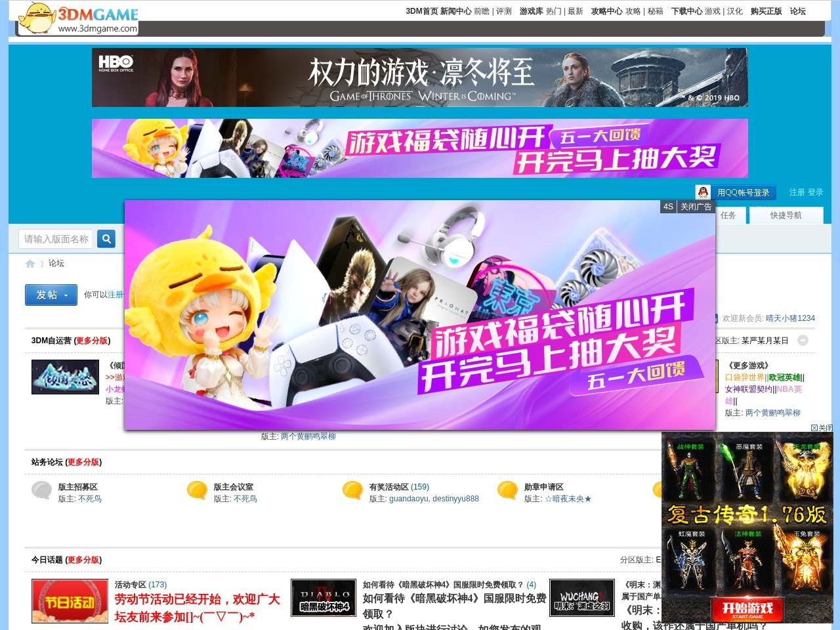Click the Diablo 暗黑破坏神4 thumbnail

click(324, 598)
